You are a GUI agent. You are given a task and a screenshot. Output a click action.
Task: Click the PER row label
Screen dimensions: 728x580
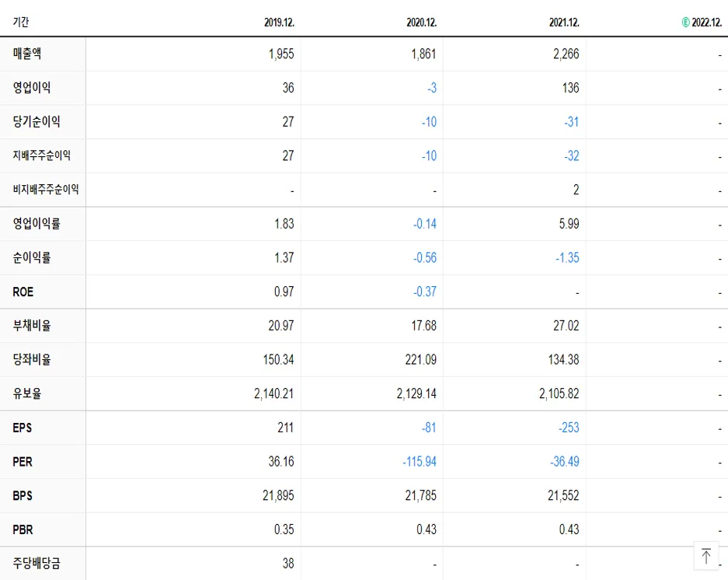[23, 462]
